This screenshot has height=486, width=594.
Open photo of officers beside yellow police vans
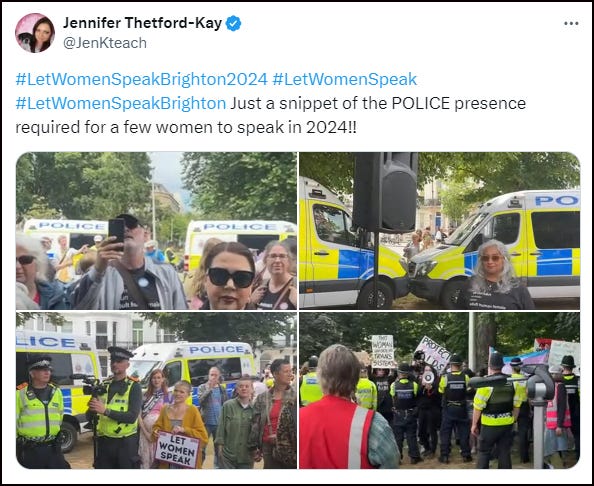(156, 390)
